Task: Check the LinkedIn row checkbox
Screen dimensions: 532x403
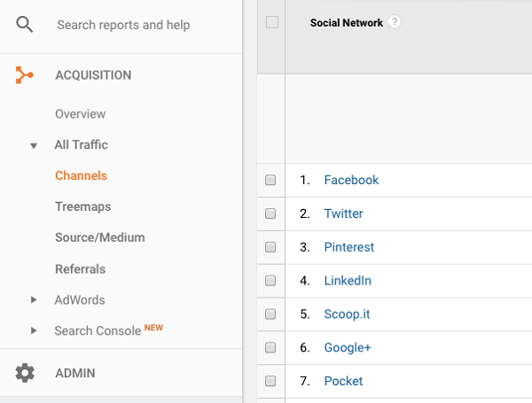Action: (x=270, y=281)
